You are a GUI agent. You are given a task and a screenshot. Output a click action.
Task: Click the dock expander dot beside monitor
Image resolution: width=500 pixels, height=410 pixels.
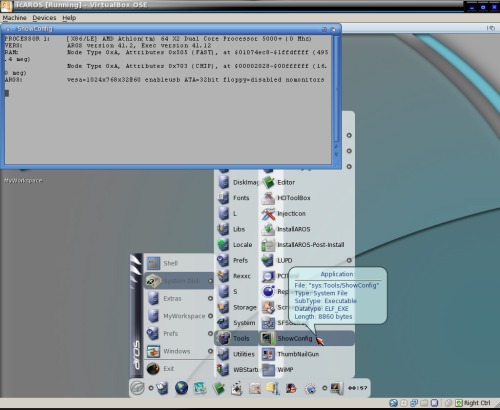pos(324,388)
